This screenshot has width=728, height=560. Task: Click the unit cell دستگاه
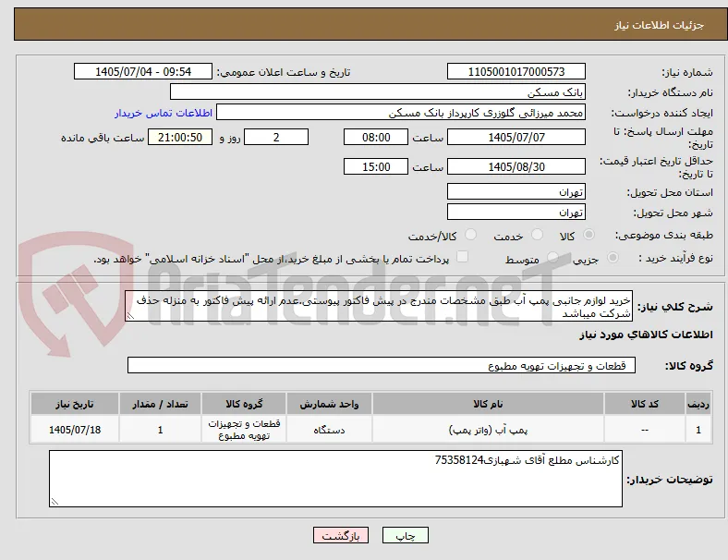[x=329, y=430]
